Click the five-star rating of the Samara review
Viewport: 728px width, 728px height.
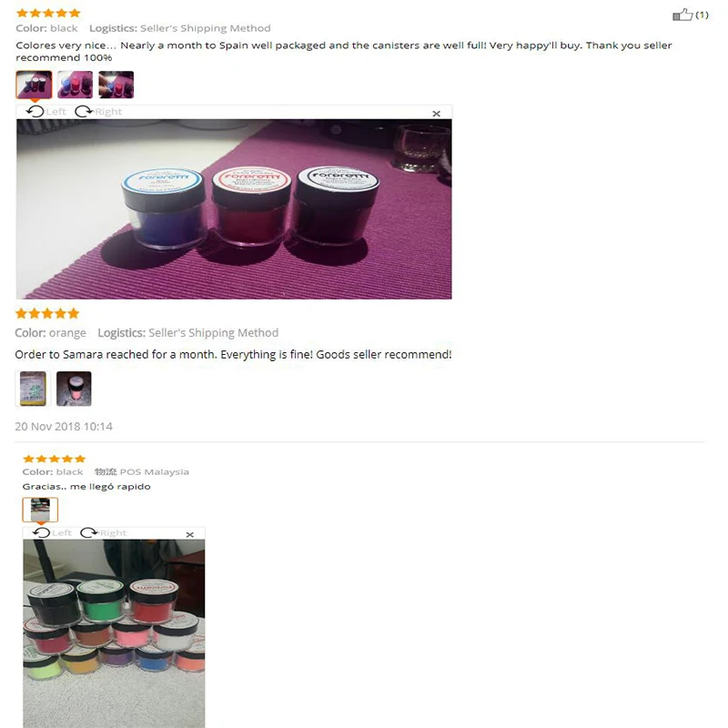[47, 313]
